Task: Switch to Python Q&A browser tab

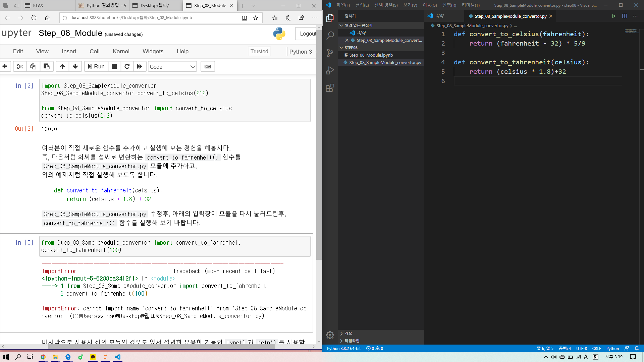Action: point(103,6)
